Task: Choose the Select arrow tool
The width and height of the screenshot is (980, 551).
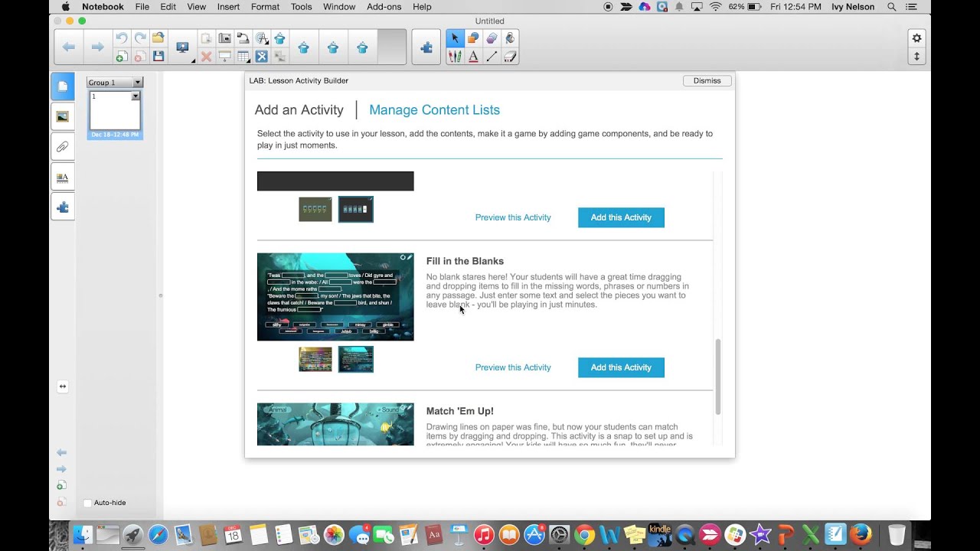Action: tap(455, 38)
